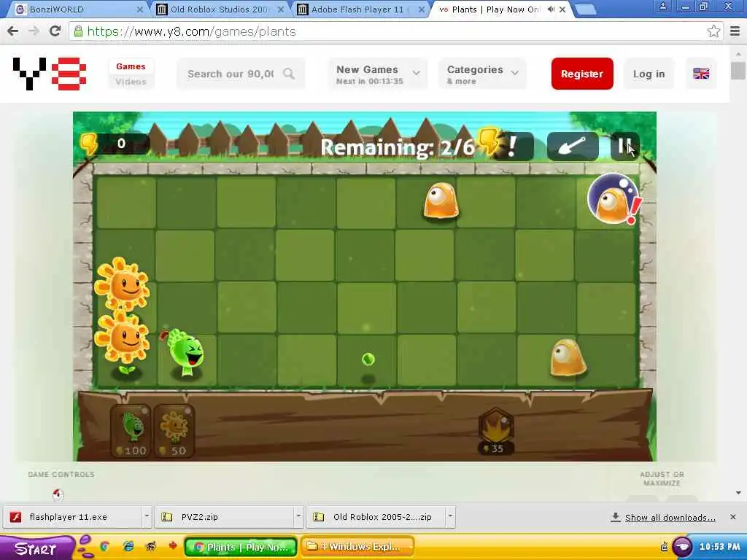Open Old Roblox 2005-2 zip download
Screen dimensions: 747x560
[376, 517]
